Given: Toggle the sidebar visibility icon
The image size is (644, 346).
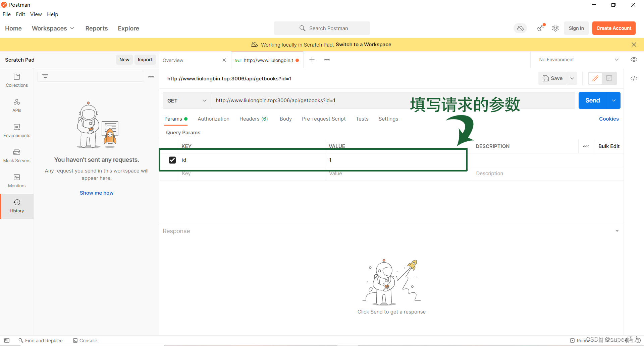Looking at the screenshot, I should click(x=7, y=340).
